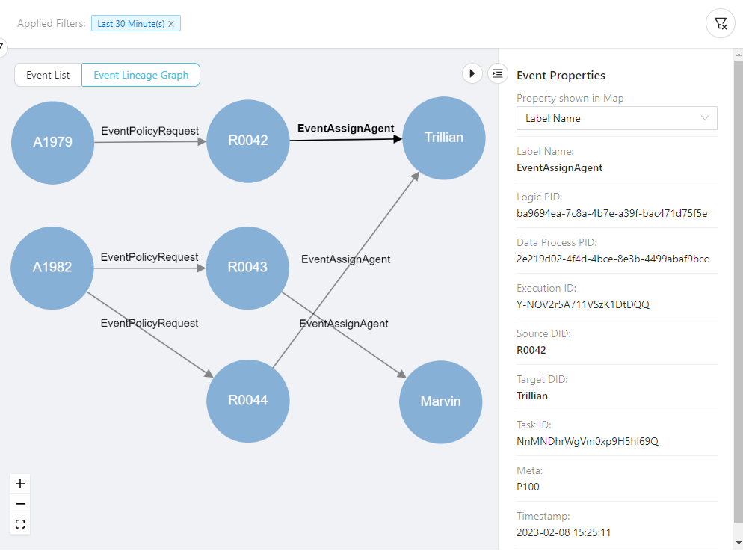This screenshot has width=743, height=560.
Task: Click the Marvin node
Action: coord(440,401)
